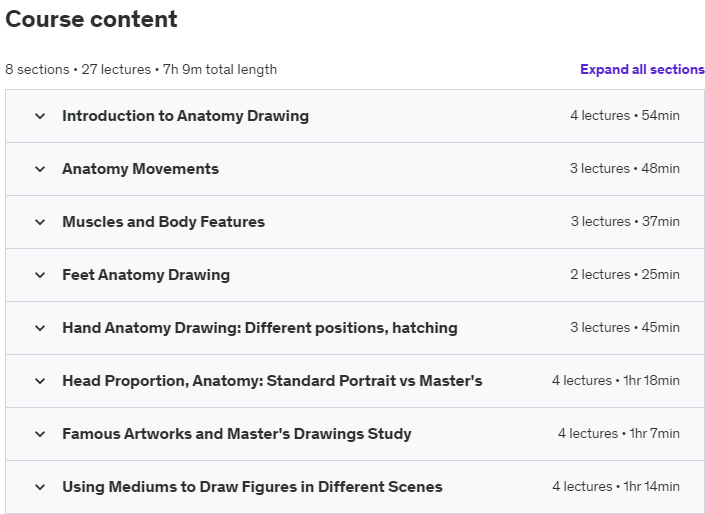This screenshot has height=514, width=705.
Task: Expand Head Proportion, Anatomy section chevron
Action: coord(40,381)
